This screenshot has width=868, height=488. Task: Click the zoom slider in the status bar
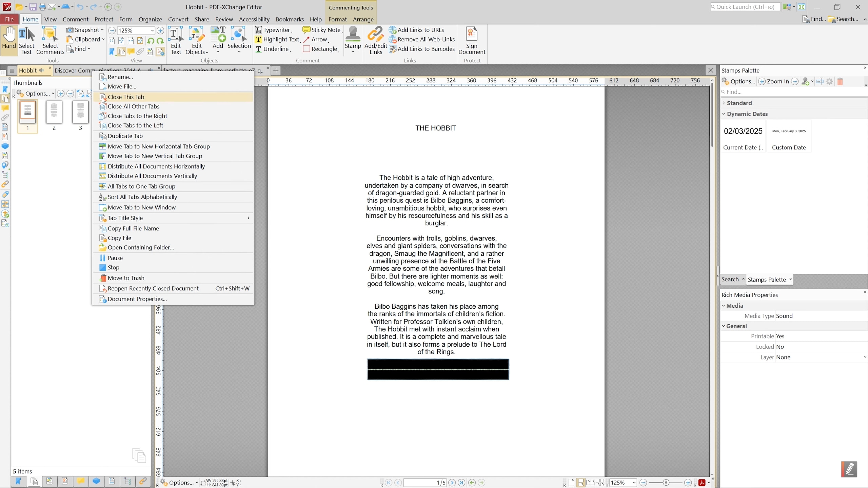[666, 483]
